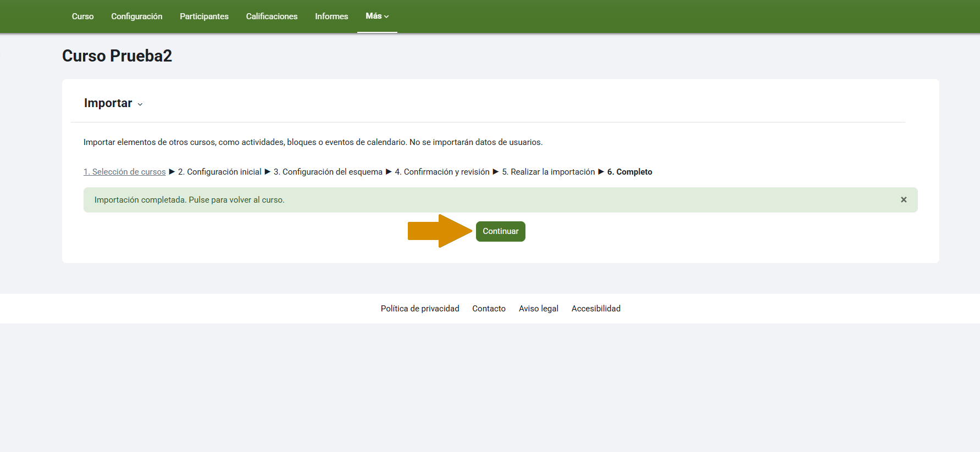The image size is (980, 452).
Task: Click the step 6 Completo label
Action: point(629,172)
